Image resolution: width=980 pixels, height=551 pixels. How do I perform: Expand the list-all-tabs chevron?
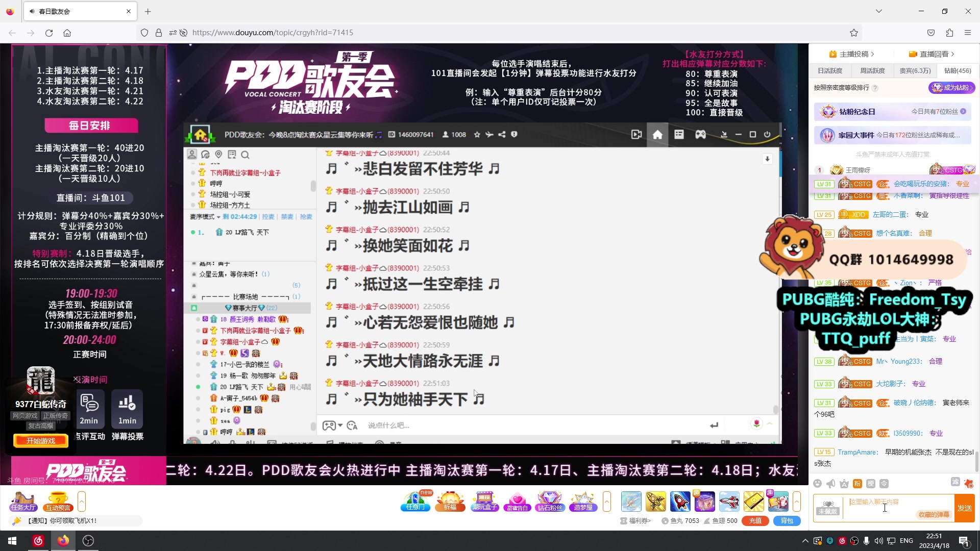coord(879,11)
